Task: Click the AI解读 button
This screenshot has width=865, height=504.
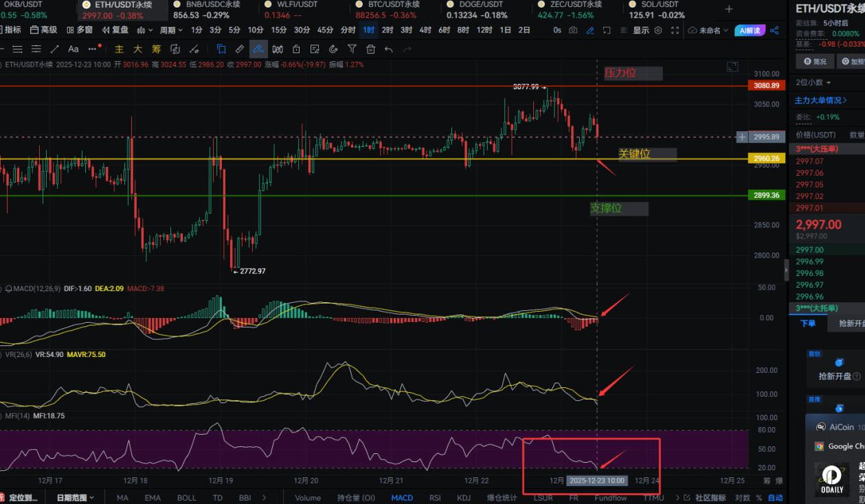Action: (x=748, y=30)
